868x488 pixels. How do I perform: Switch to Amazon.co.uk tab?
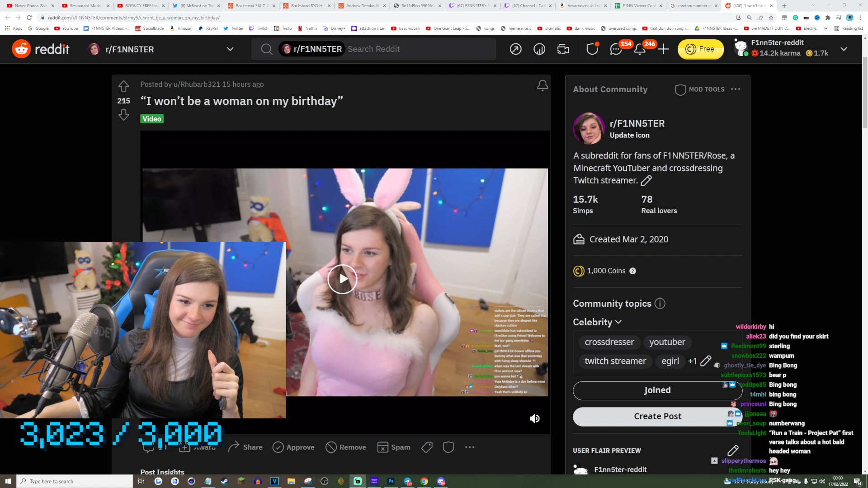pos(583,6)
